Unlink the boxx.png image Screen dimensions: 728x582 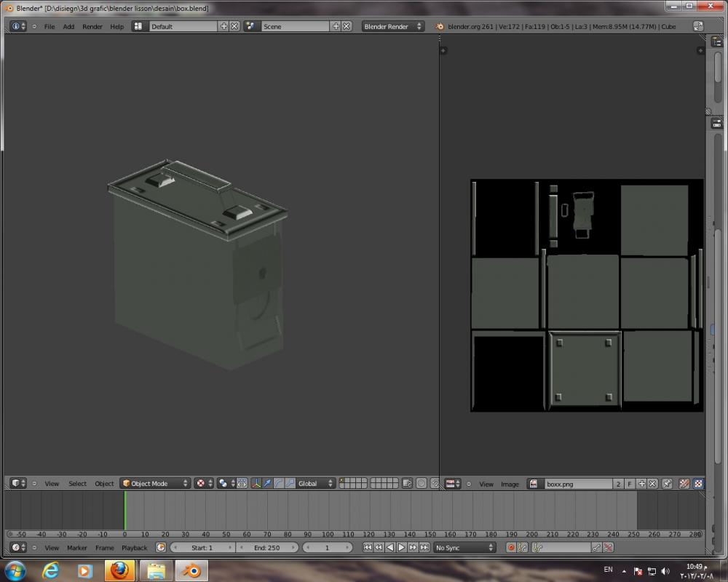[x=652, y=484]
